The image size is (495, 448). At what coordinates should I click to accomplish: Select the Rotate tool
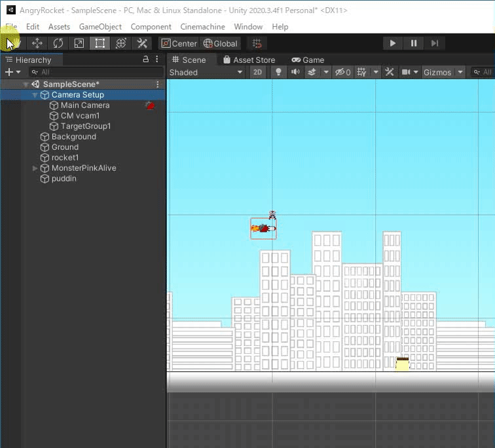point(58,43)
